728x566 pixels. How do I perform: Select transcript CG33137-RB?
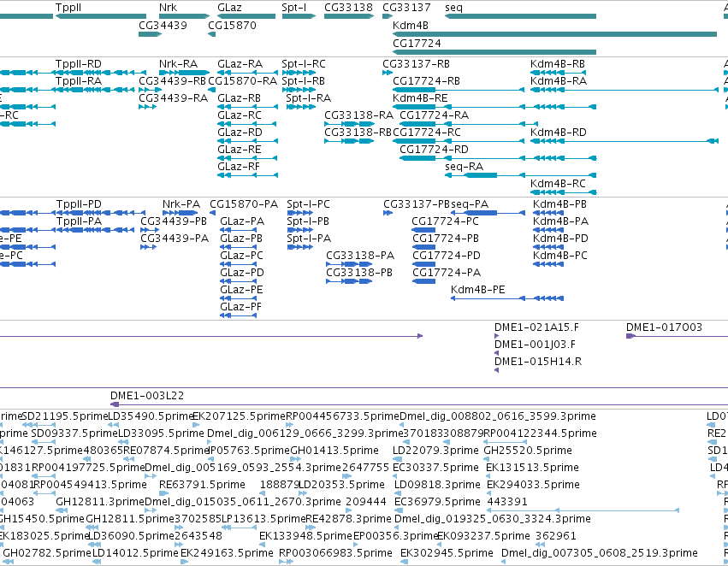(416, 63)
